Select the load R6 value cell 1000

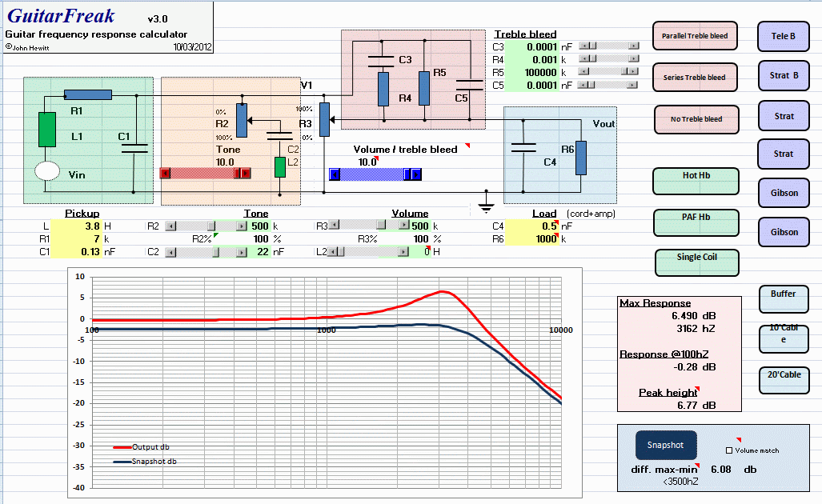[x=532, y=239]
